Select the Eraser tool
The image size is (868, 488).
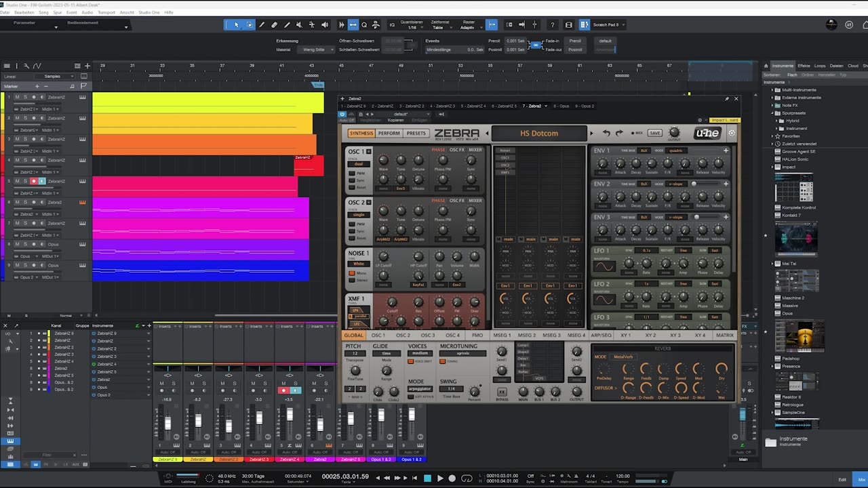pyautogui.click(x=274, y=25)
